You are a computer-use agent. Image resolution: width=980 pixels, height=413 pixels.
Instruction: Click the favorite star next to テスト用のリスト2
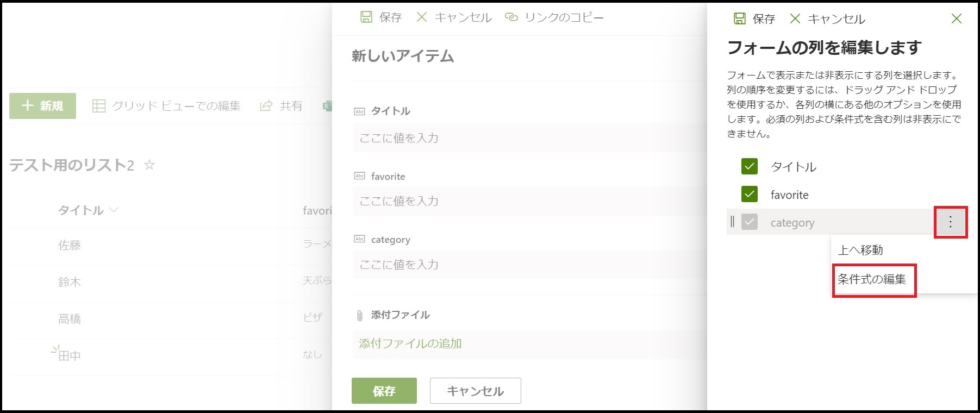[149, 165]
